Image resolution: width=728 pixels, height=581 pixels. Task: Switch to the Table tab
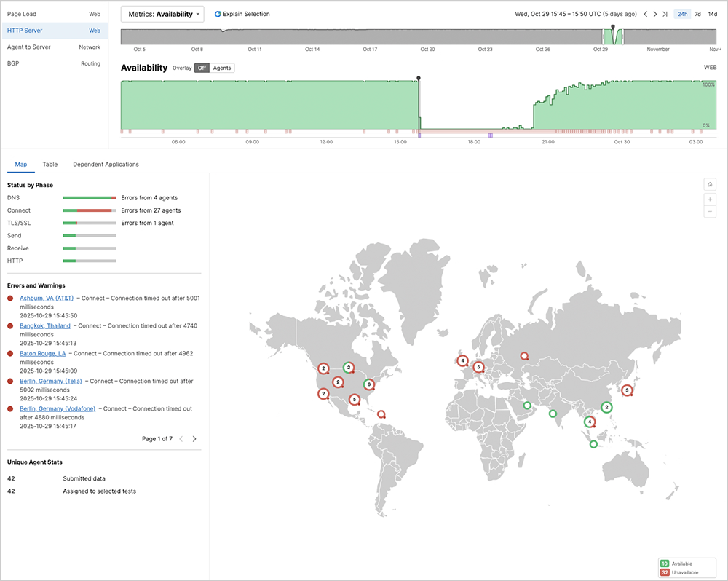coord(50,164)
